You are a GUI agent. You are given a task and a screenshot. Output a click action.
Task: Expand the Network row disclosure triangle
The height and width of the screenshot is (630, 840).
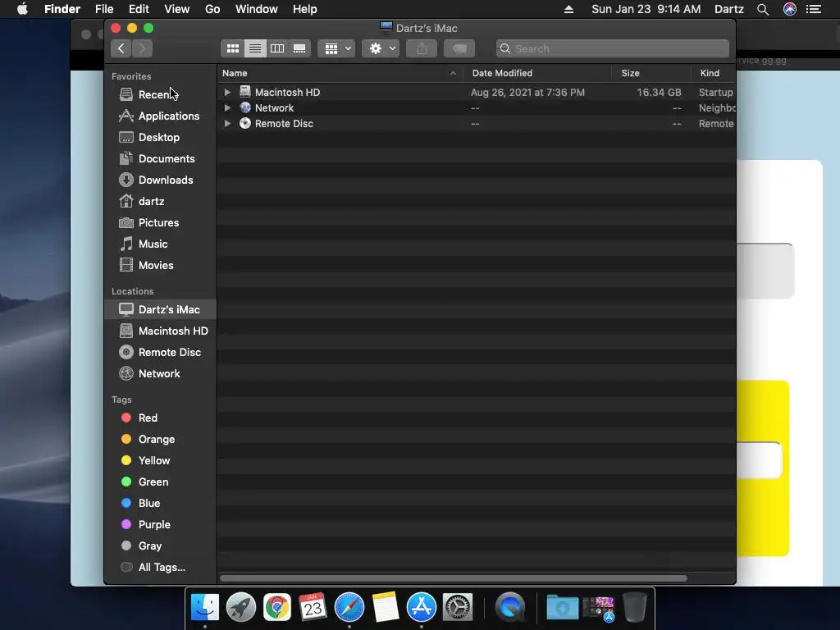pos(228,107)
